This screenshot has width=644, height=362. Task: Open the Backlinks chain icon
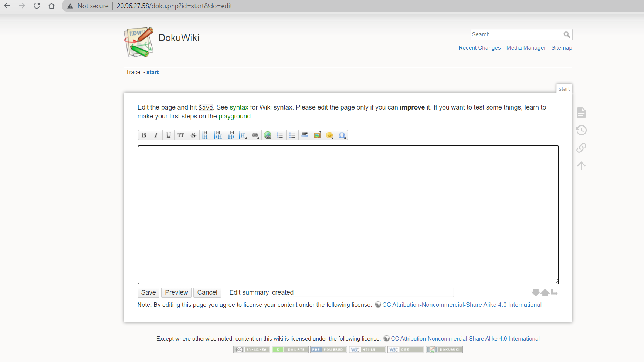click(x=581, y=148)
